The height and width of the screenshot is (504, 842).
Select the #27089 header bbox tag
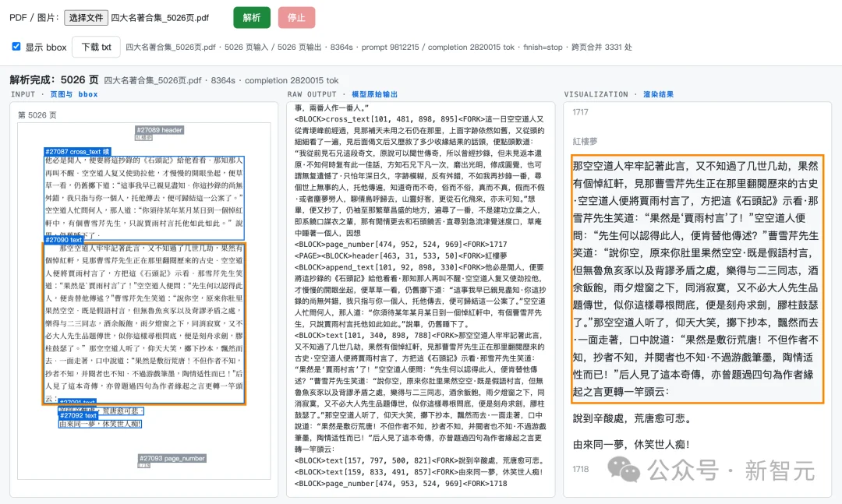[x=160, y=130]
